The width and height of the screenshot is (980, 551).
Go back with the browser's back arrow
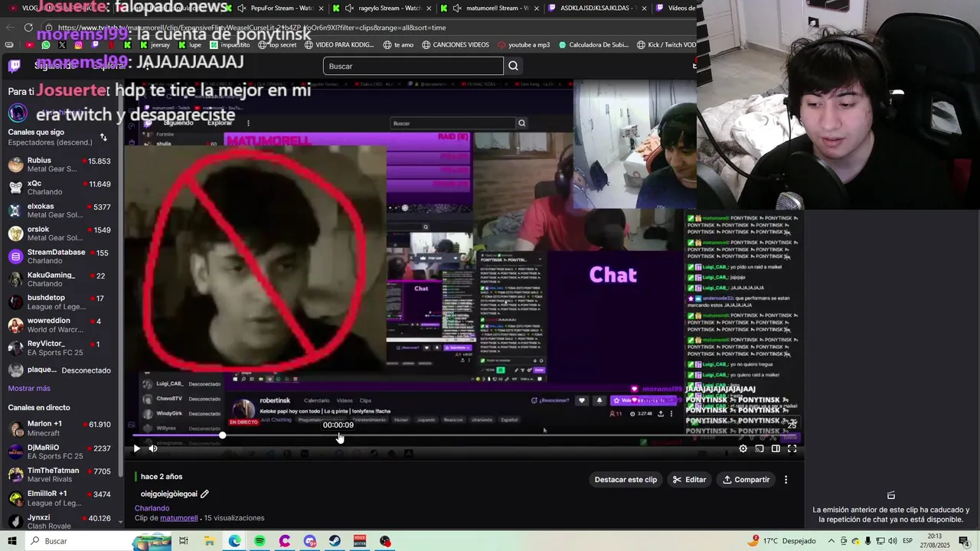click(10, 28)
